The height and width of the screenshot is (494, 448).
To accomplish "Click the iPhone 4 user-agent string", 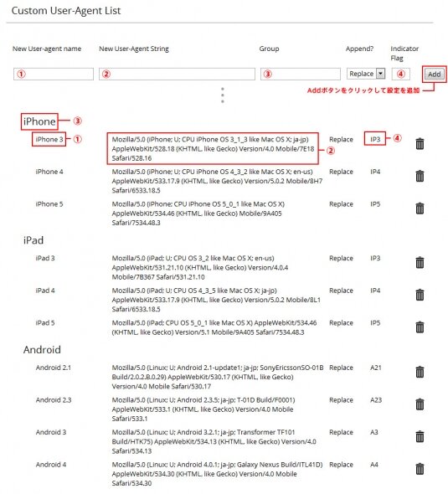I will click(x=217, y=181).
